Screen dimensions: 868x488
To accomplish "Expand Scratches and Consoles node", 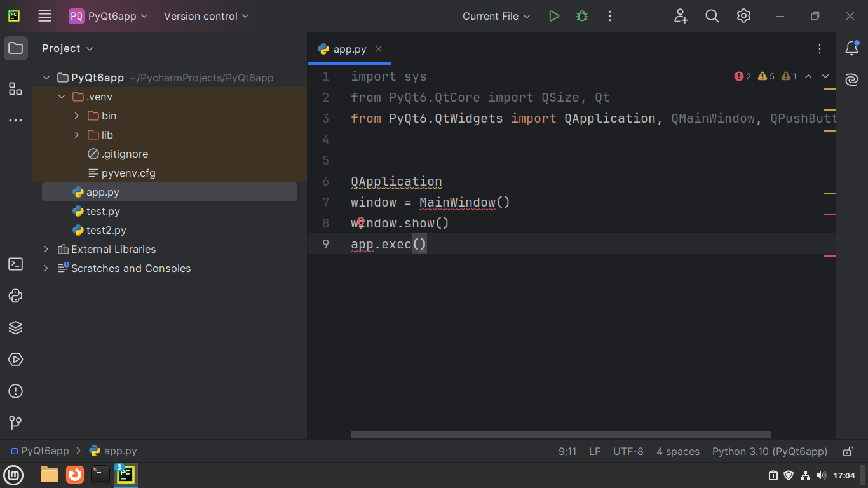I will (x=46, y=268).
